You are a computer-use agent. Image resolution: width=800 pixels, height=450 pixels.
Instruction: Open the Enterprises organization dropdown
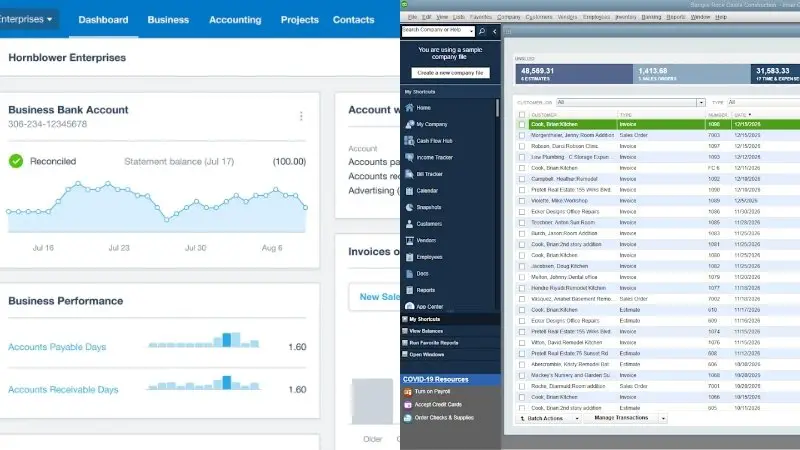[28, 19]
